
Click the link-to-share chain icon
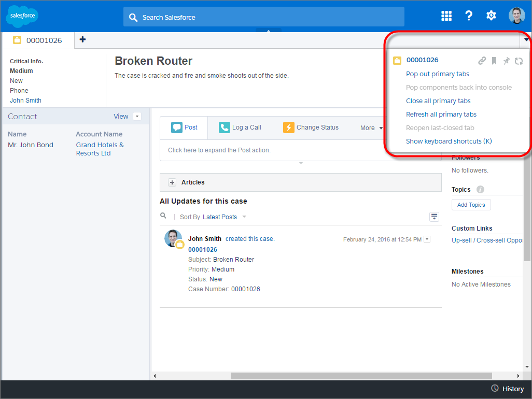(x=482, y=61)
